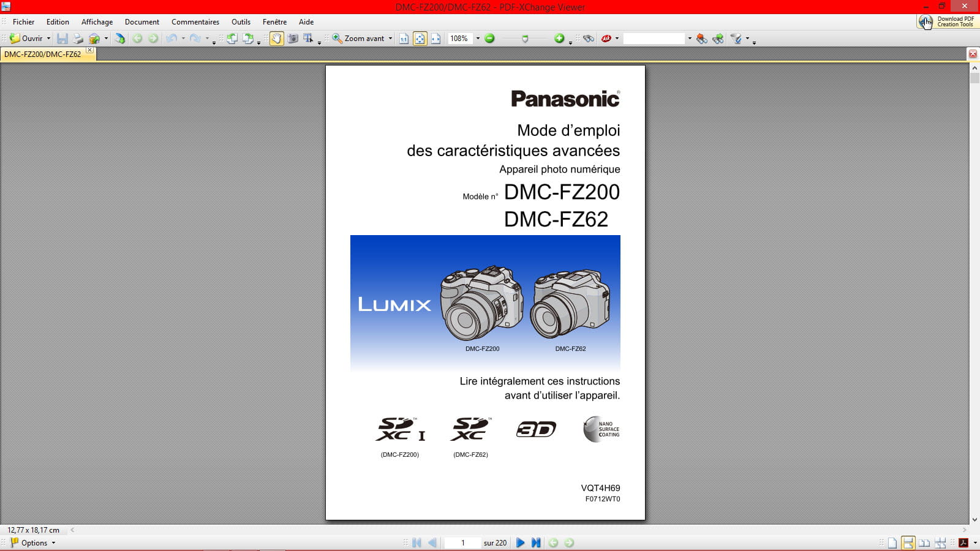Open the Fichier menu
This screenshot has width=980, height=551.
[x=24, y=22]
